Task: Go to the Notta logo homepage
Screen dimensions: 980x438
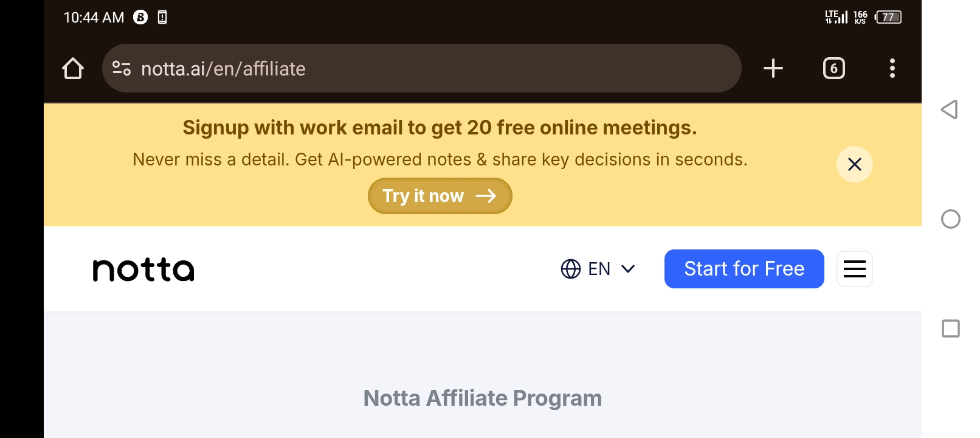Action: (143, 269)
